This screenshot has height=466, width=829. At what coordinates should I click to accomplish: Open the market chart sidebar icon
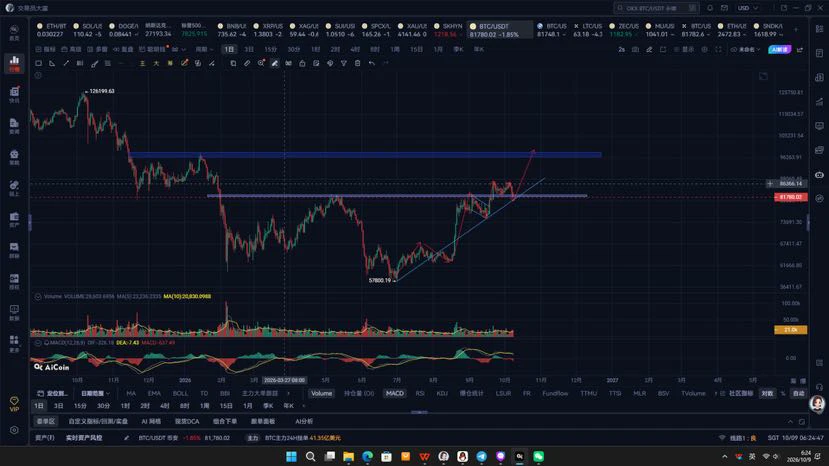[14, 62]
